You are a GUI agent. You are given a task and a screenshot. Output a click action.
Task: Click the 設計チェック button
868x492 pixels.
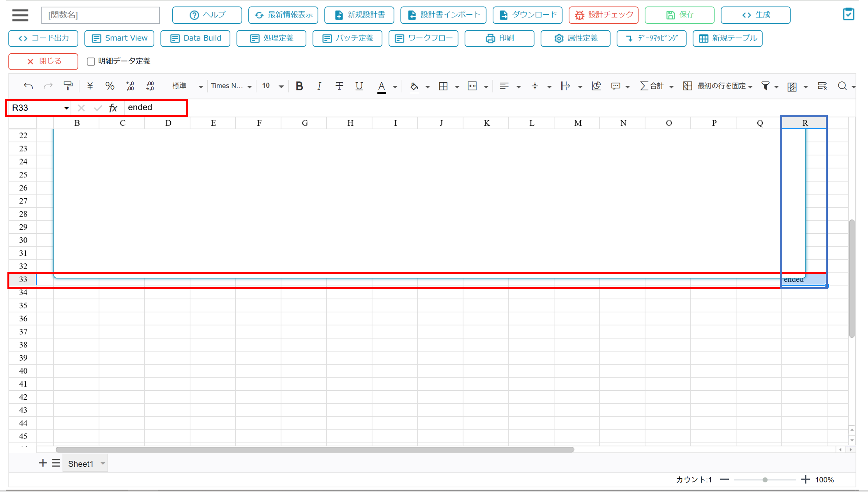(603, 15)
